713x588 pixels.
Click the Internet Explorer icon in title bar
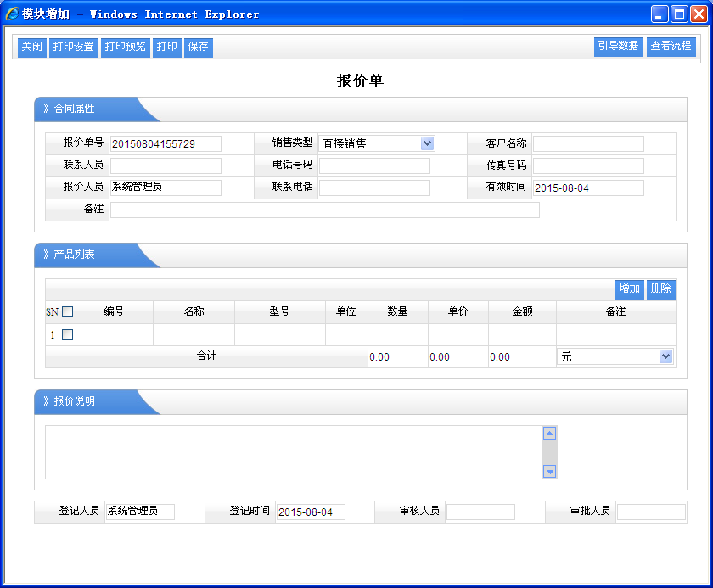pyautogui.click(x=12, y=14)
